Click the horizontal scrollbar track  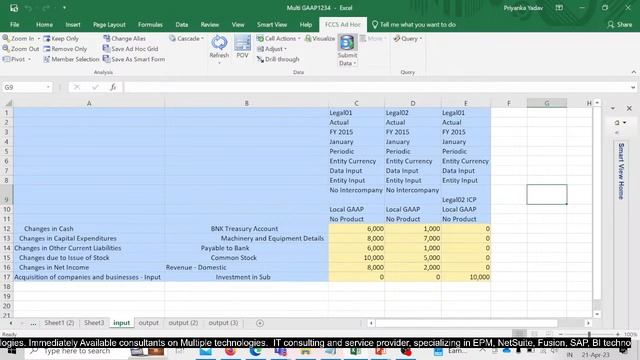tap(480, 323)
